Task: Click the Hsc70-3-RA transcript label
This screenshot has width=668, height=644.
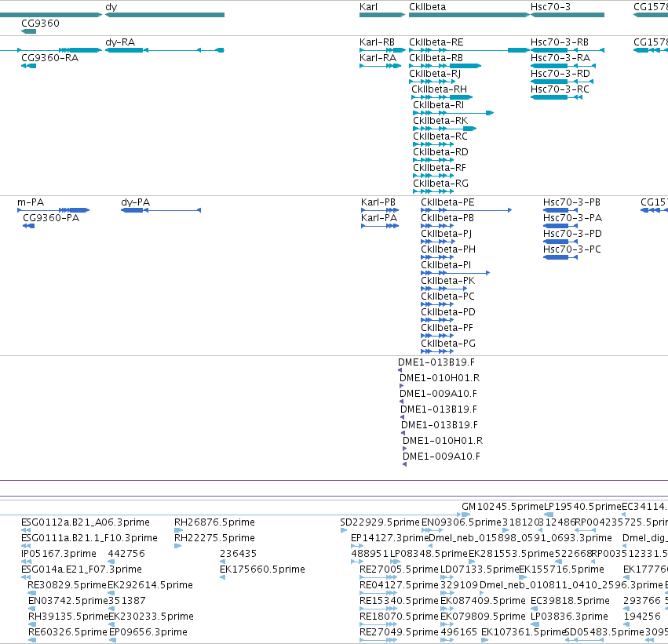Action: click(560, 58)
